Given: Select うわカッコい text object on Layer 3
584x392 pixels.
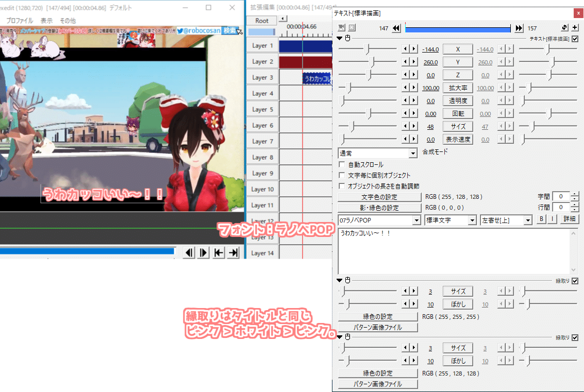Looking at the screenshot, I should point(317,78).
